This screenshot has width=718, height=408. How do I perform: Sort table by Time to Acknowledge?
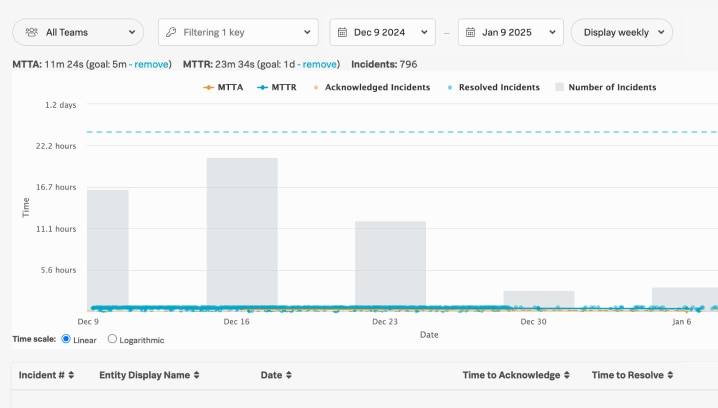pyautogui.click(x=516, y=375)
